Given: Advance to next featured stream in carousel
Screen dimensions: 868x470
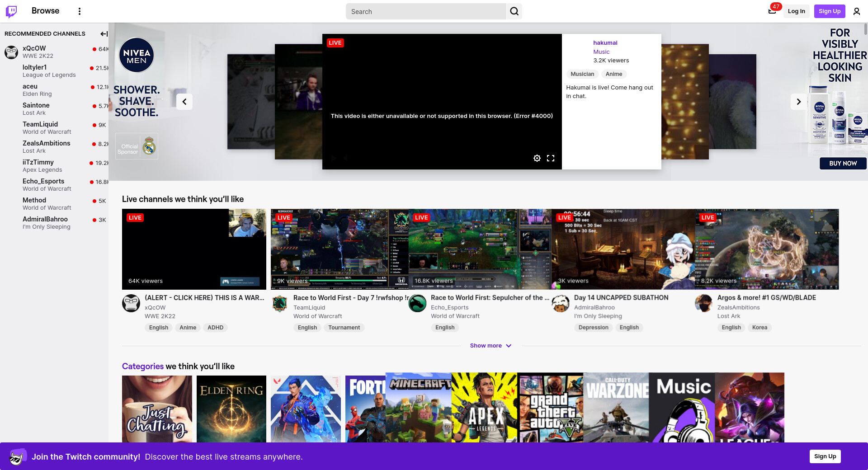Looking at the screenshot, I should [x=798, y=102].
